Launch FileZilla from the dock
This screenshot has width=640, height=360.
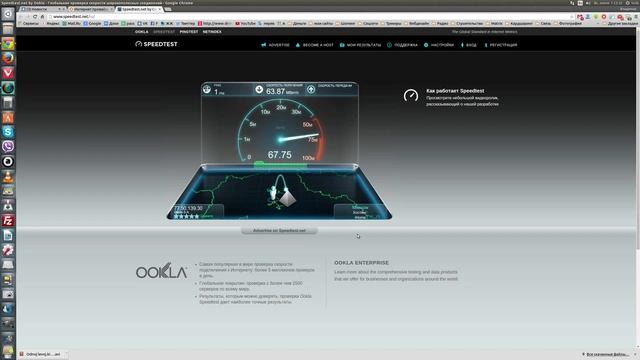8,221
